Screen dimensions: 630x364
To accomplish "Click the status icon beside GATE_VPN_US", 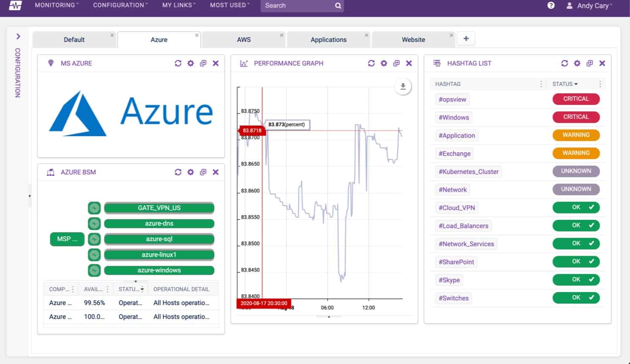I will [x=94, y=208].
